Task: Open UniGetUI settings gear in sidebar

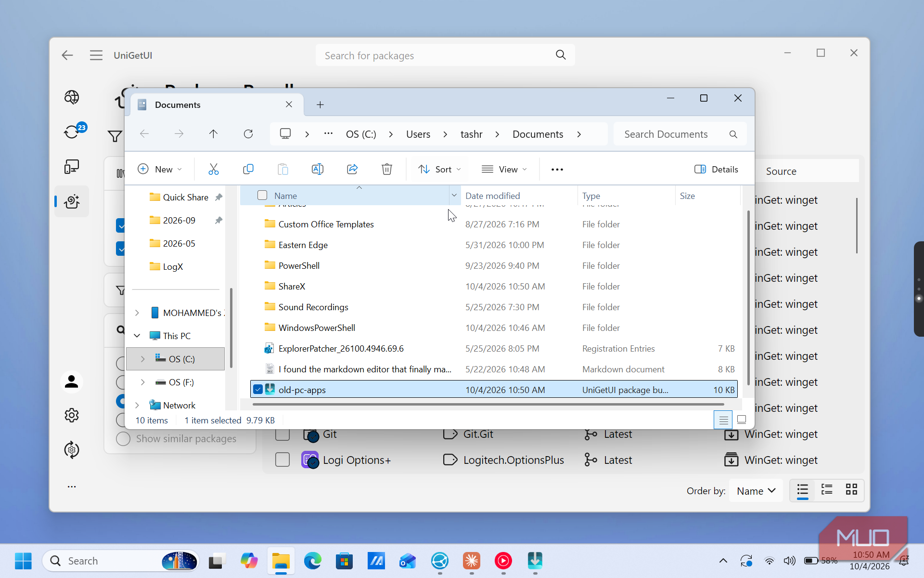Action: 72,415
